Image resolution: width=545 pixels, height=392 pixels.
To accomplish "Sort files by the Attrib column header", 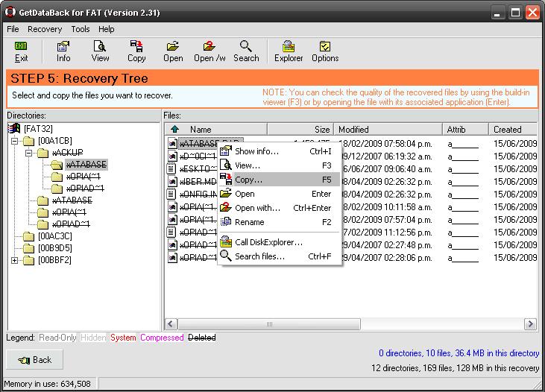I will (465, 129).
